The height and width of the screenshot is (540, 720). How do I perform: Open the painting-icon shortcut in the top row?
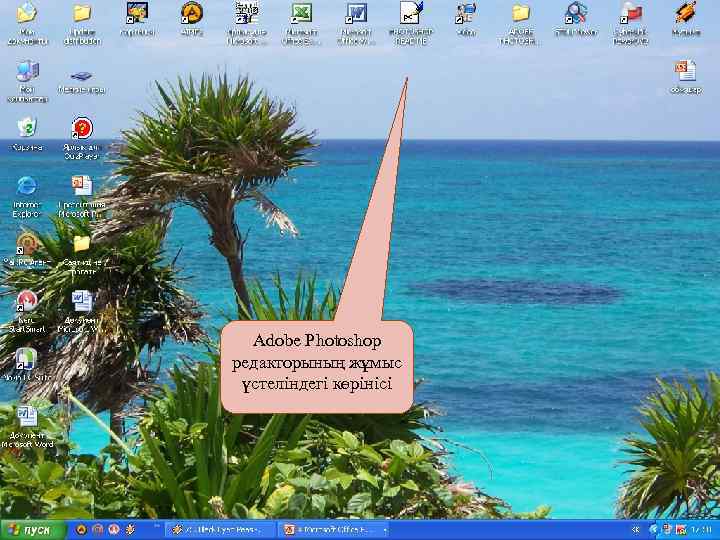pos(137,19)
